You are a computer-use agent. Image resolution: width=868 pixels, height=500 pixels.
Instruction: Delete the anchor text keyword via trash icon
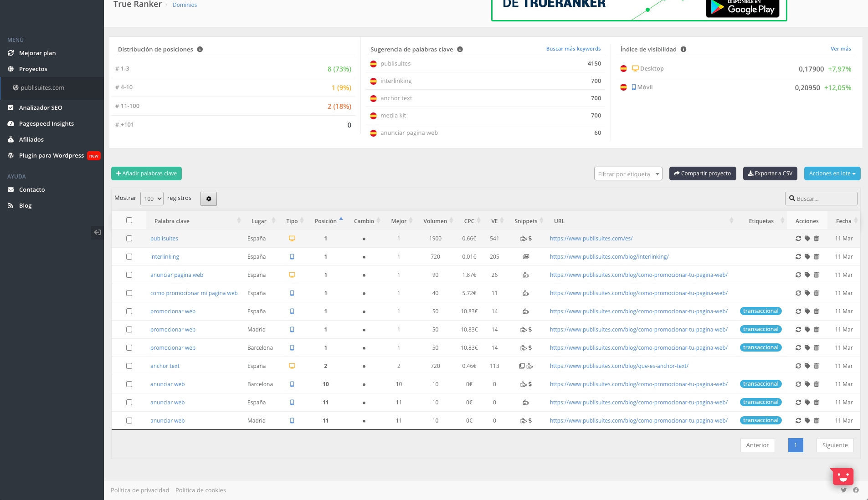[x=816, y=366]
